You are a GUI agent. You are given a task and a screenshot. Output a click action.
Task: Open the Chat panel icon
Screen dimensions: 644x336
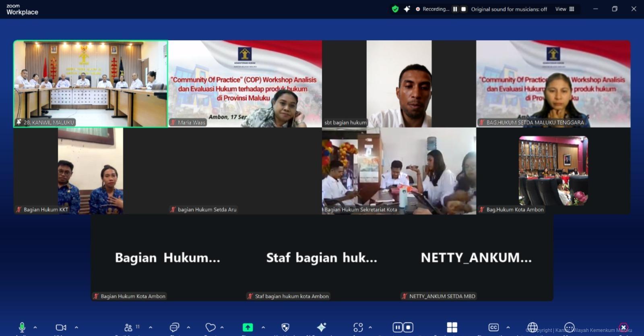(174, 328)
